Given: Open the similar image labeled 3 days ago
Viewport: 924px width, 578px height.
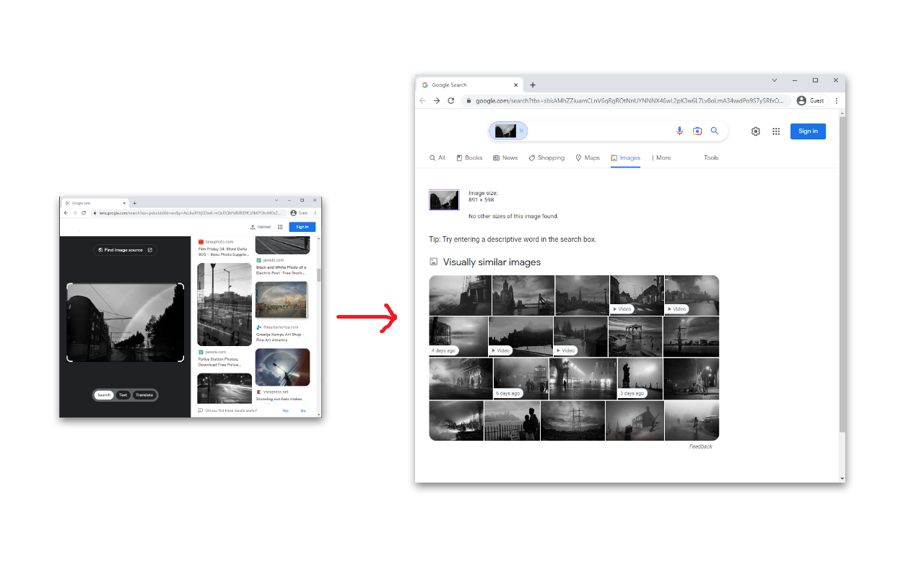Looking at the screenshot, I should coord(640,379).
